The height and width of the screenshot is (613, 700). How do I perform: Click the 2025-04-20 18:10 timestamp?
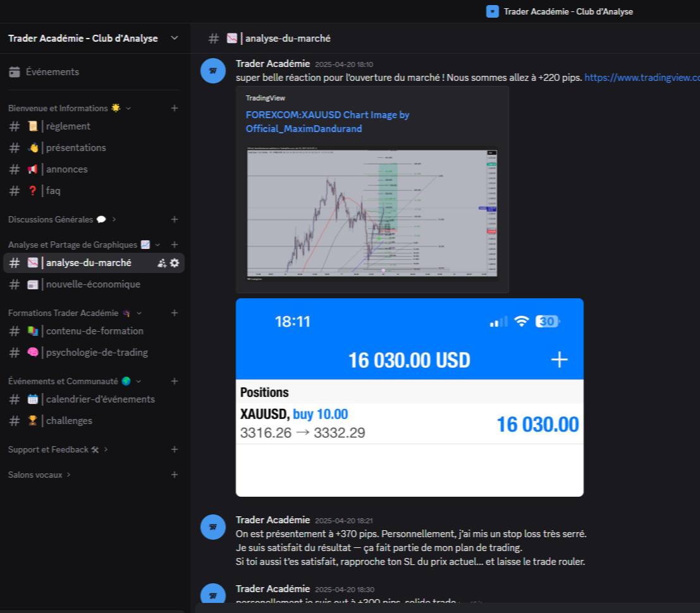pyautogui.click(x=344, y=64)
